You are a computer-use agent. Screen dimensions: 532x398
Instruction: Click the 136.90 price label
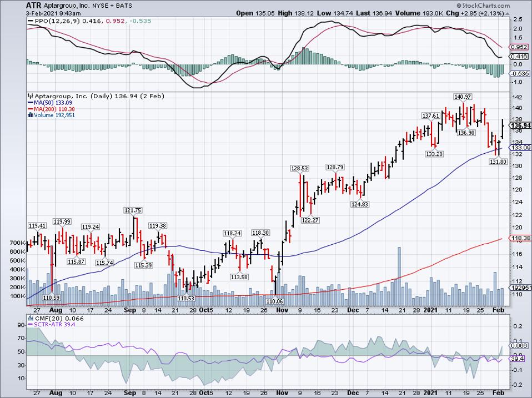point(466,133)
